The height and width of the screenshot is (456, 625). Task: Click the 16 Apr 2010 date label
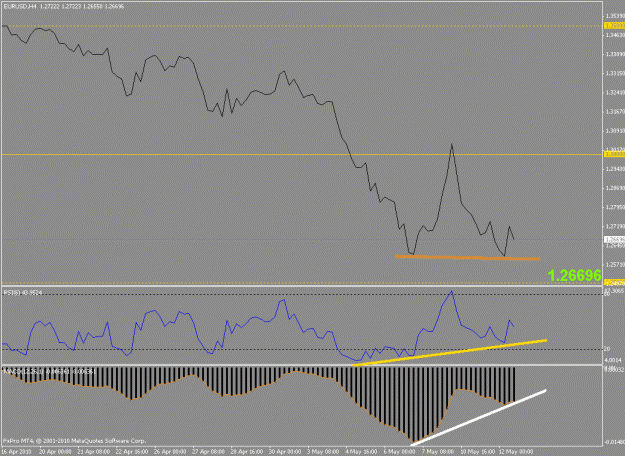pyautogui.click(x=16, y=452)
